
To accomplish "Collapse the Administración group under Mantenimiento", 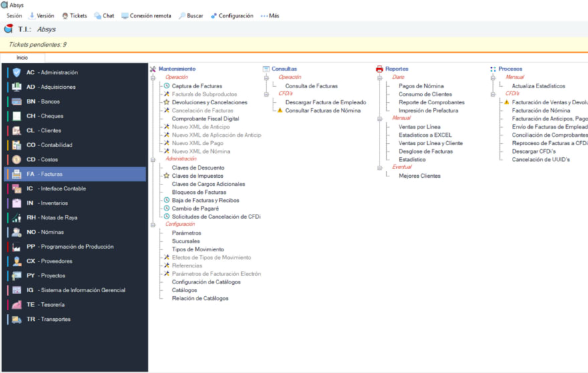I will 153,160.
